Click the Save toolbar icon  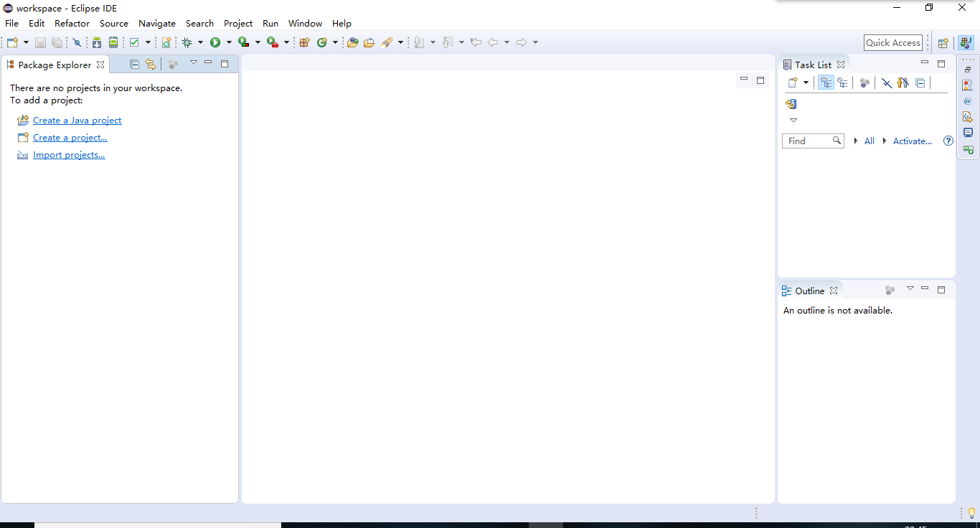(41, 42)
